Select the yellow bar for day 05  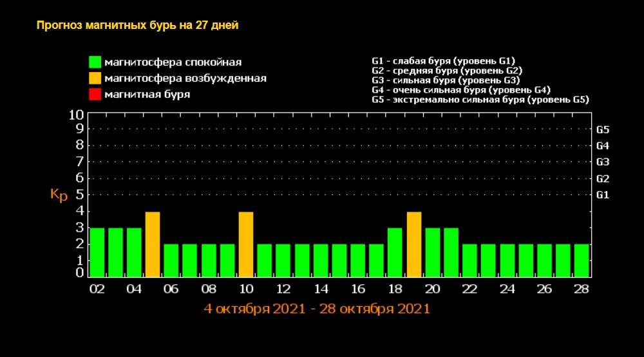pyautogui.click(x=153, y=244)
